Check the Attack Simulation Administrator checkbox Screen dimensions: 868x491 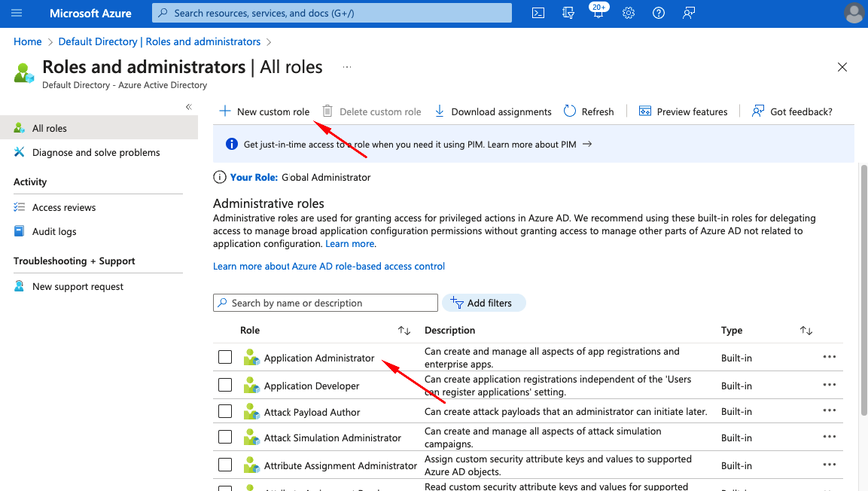coord(225,437)
